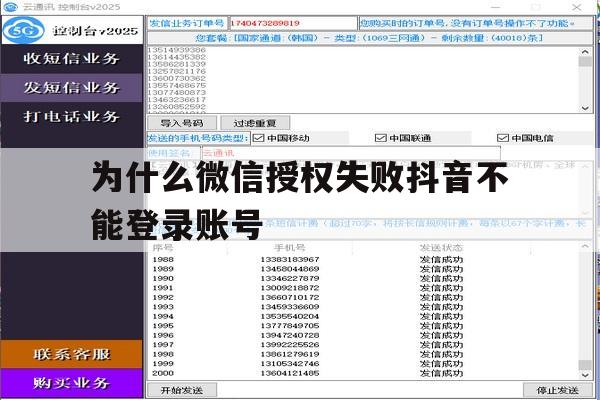Open the 打电话业务 section
The height and width of the screenshot is (400, 600).
point(72,116)
